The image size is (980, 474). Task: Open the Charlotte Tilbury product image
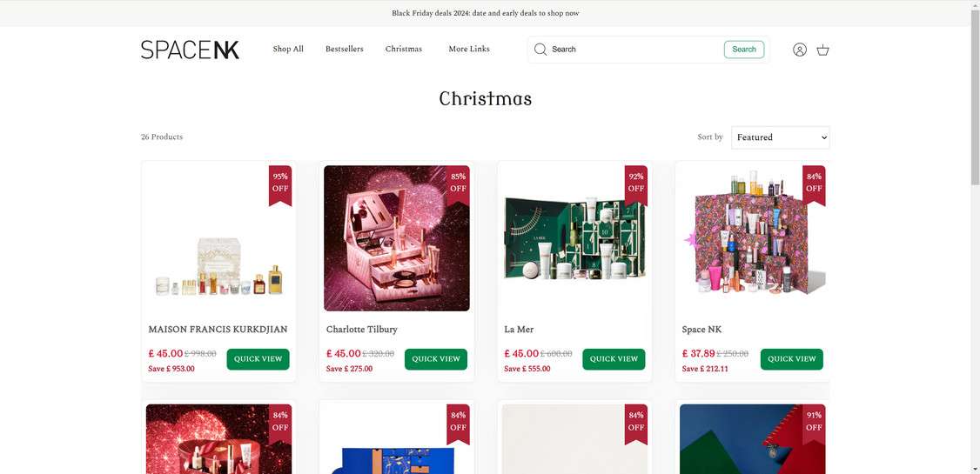coord(397,238)
